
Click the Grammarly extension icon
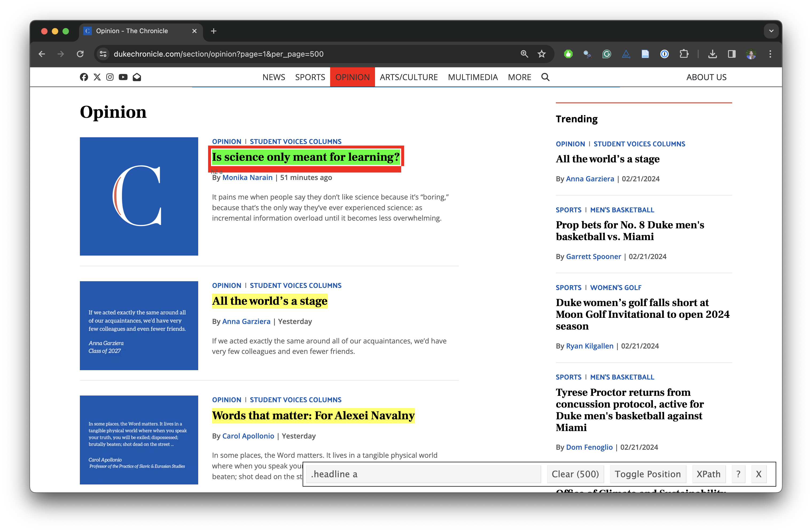pos(607,54)
